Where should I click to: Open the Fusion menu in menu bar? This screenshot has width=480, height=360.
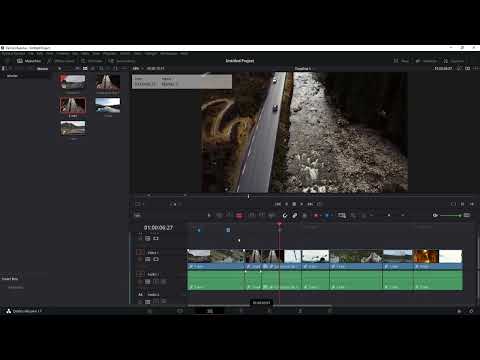point(125,54)
